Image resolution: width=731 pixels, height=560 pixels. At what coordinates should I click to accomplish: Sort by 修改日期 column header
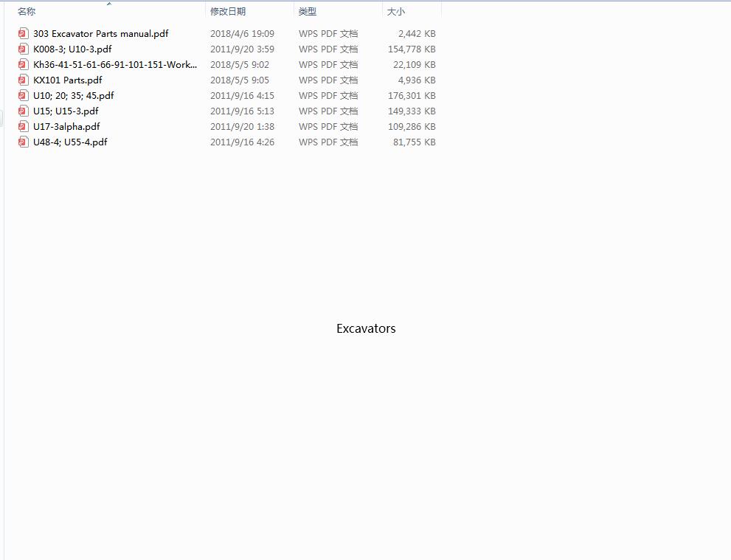(228, 12)
